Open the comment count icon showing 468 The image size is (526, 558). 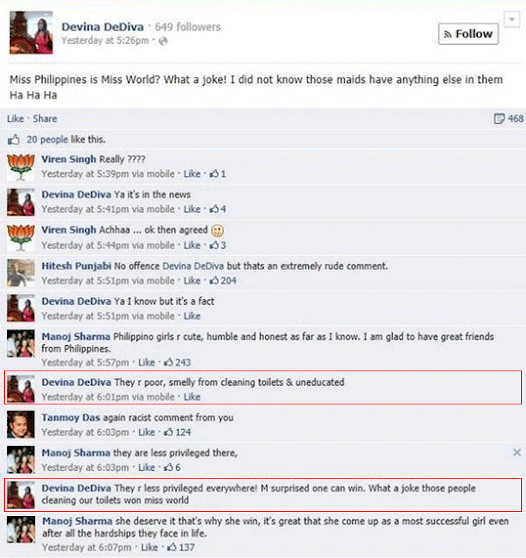click(x=509, y=119)
